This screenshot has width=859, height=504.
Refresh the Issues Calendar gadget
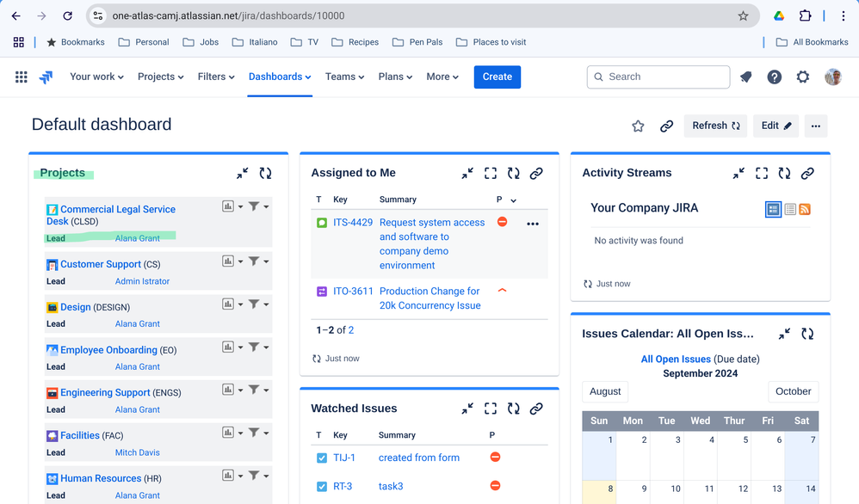(x=807, y=334)
